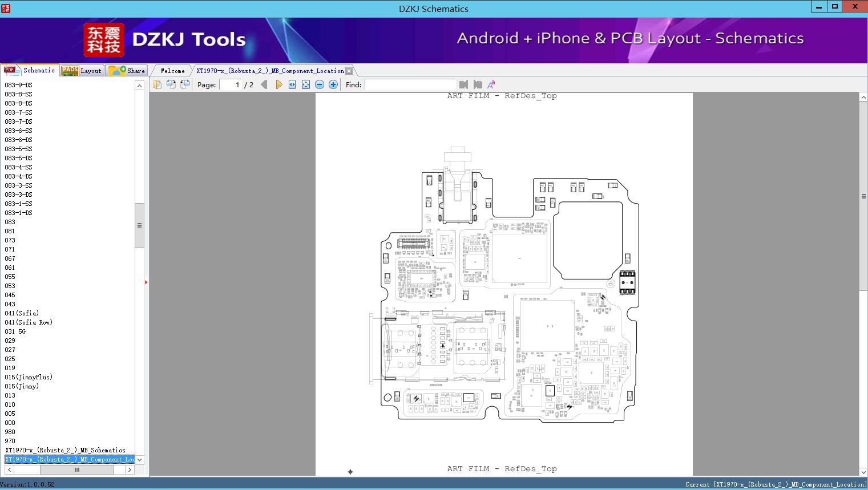Open XT1970-x_(Robusta_2_)_MB_Schematics in the list
Viewport: 868px width, 490px height.
pyautogui.click(x=65, y=450)
